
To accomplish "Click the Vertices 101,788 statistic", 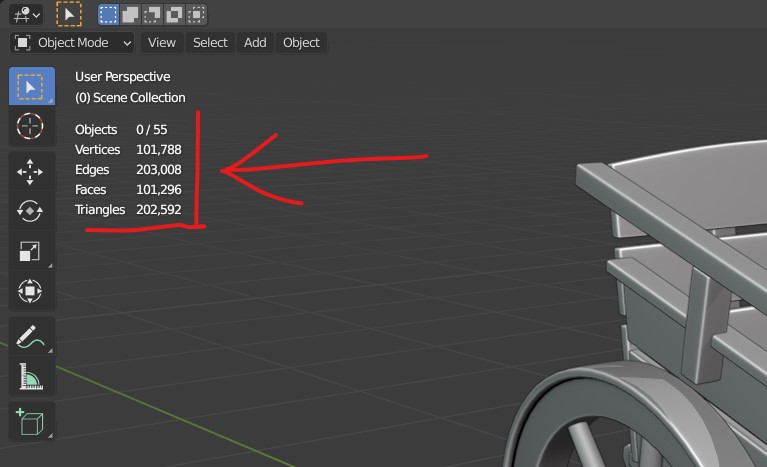I will click(128, 150).
